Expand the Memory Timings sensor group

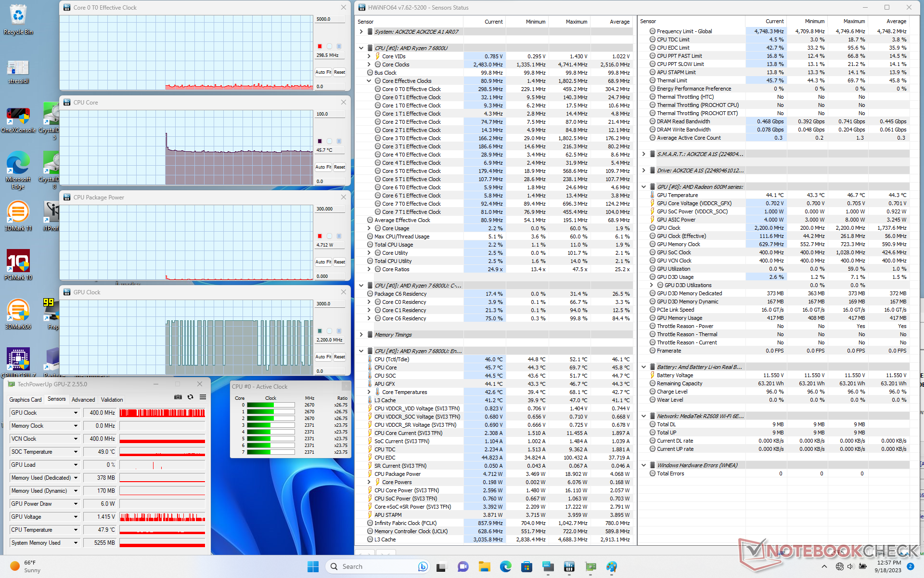[361, 335]
